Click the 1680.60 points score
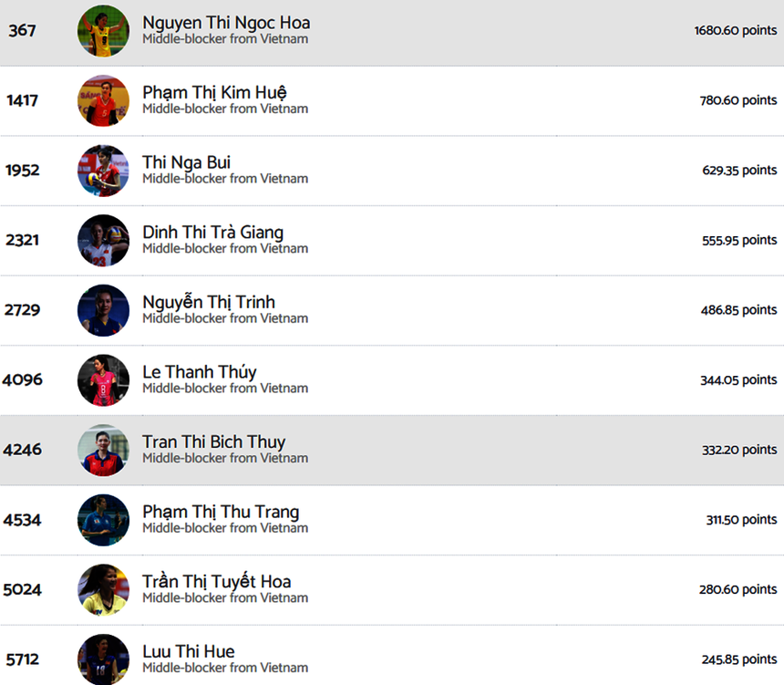The image size is (784, 685). pos(735,31)
